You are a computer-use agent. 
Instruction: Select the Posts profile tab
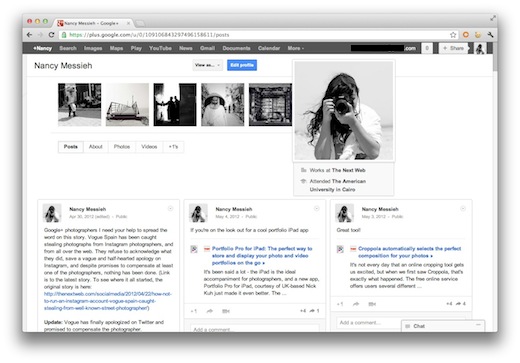point(71,147)
